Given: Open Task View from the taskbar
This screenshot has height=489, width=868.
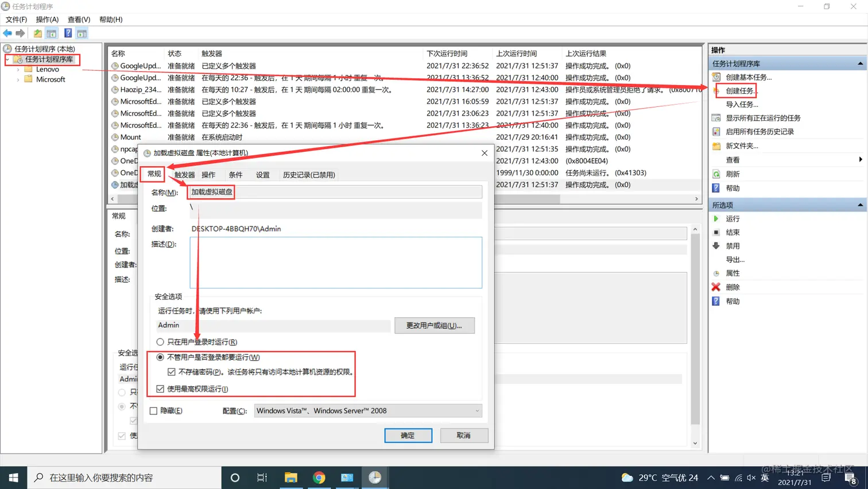Looking at the screenshot, I should (x=262, y=478).
